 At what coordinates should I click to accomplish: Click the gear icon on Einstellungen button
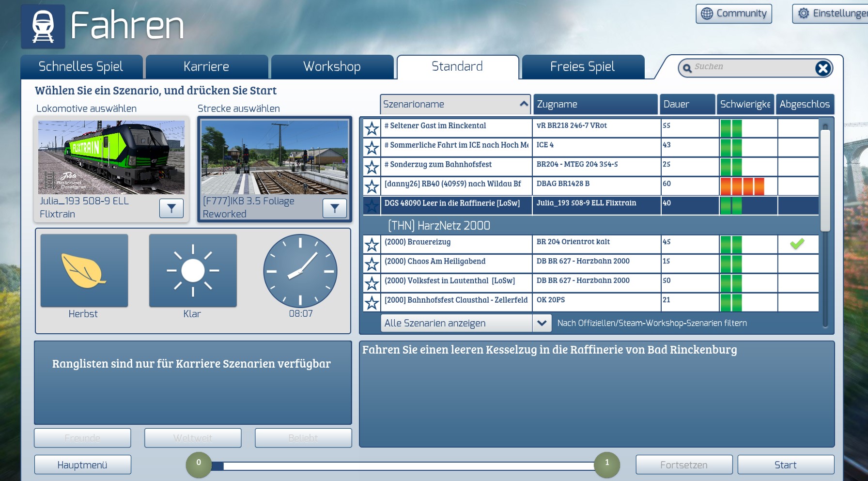point(804,14)
